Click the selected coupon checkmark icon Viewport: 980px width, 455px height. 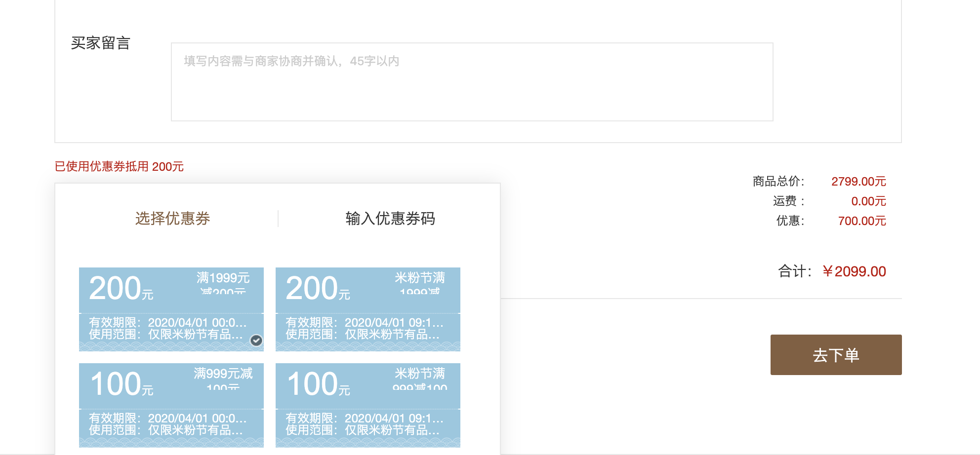[256, 341]
